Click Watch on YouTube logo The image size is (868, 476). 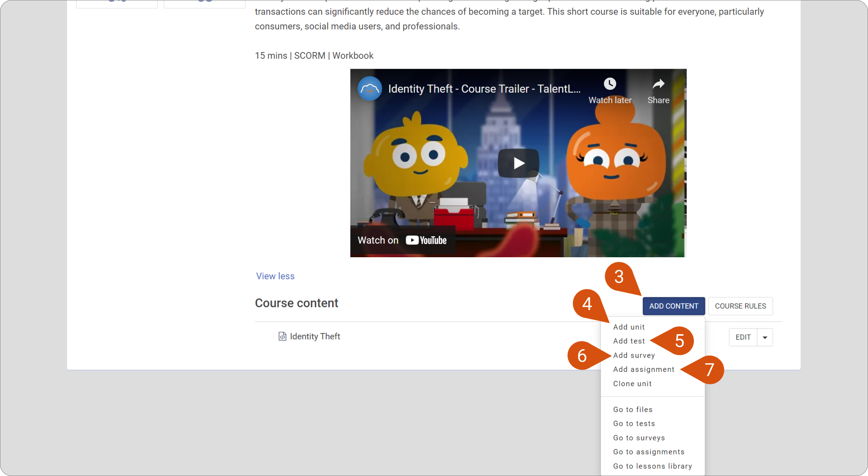pyautogui.click(x=426, y=240)
